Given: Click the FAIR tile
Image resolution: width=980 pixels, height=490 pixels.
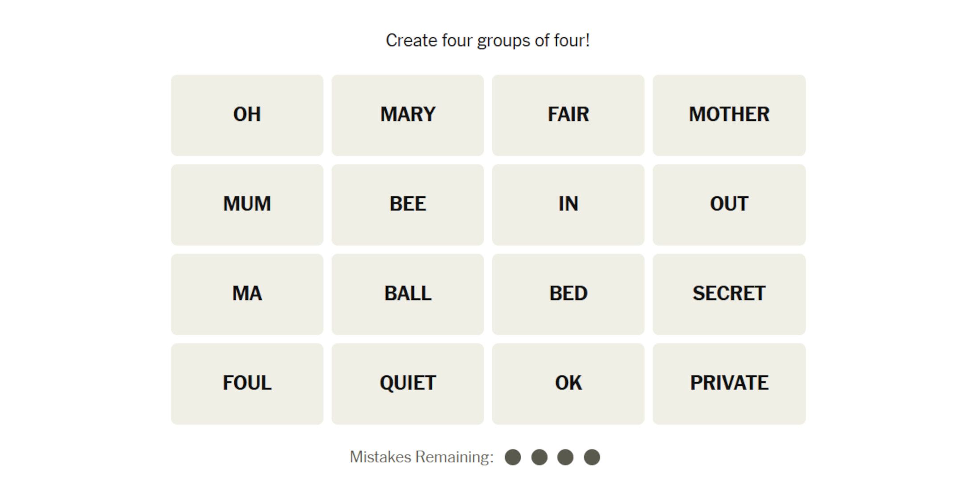Looking at the screenshot, I should [568, 115].
